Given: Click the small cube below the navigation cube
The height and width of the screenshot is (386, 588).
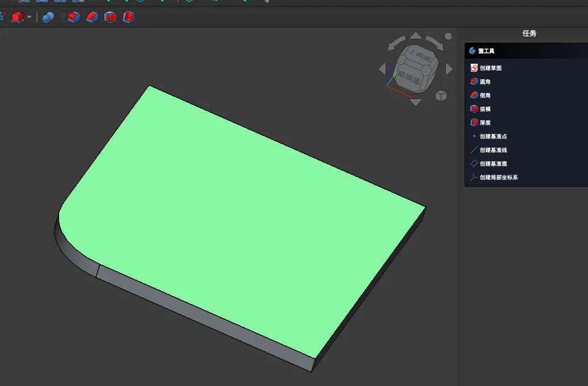Looking at the screenshot, I should [x=441, y=96].
